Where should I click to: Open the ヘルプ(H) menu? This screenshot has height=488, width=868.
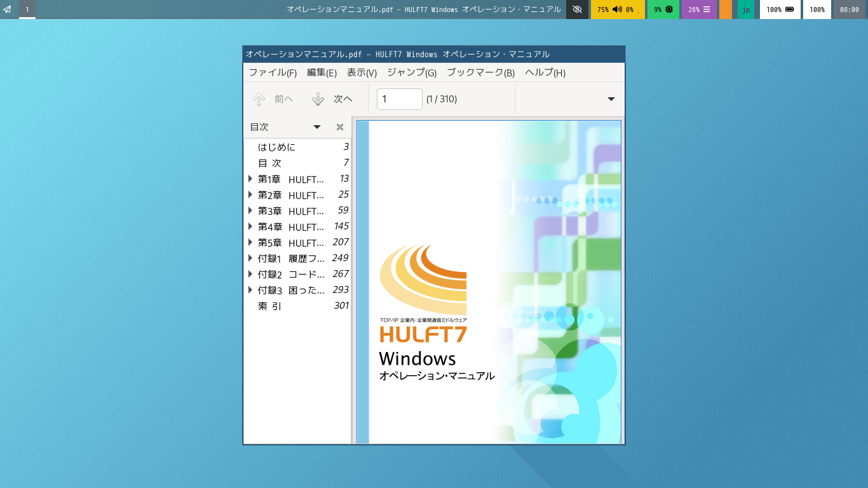[545, 72]
